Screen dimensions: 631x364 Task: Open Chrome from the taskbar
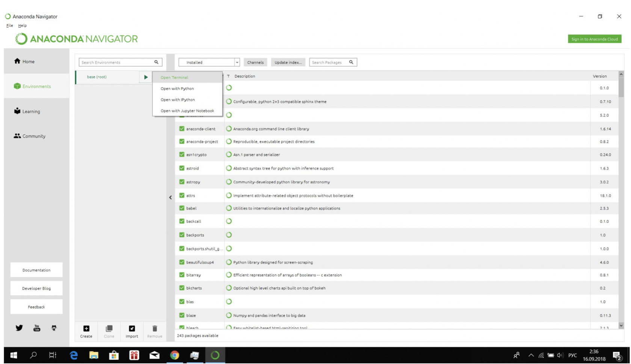click(x=175, y=355)
